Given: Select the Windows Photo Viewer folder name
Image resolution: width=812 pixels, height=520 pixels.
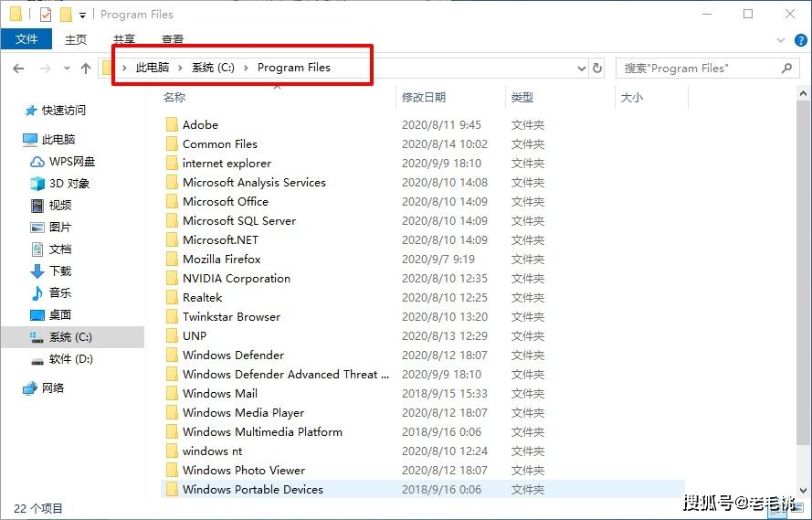Looking at the screenshot, I should click(244, 471).
